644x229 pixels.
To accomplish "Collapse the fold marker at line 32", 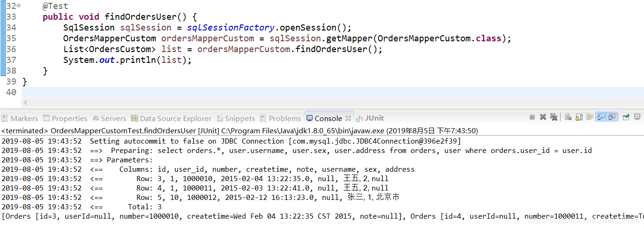I will pos(18,6).
